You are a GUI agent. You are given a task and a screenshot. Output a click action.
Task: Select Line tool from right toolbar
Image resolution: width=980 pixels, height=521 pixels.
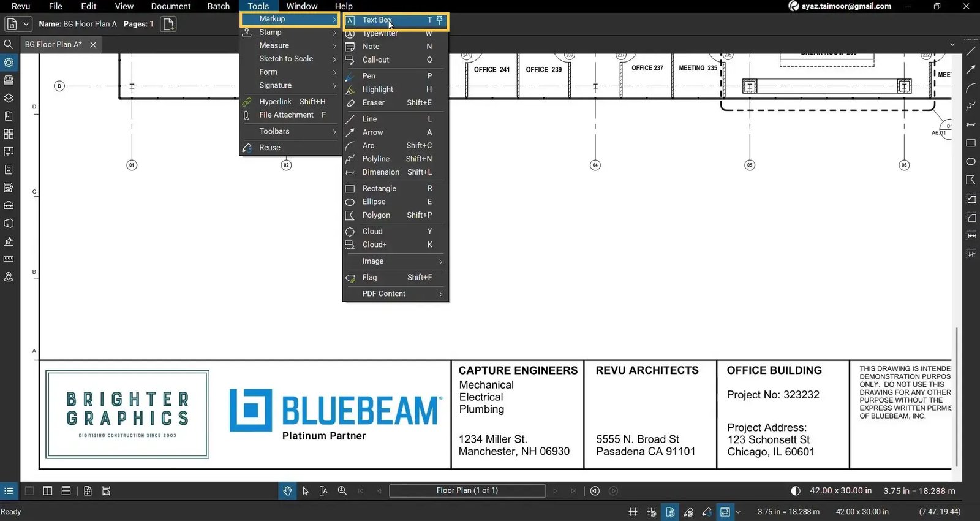tap(971, 50)
